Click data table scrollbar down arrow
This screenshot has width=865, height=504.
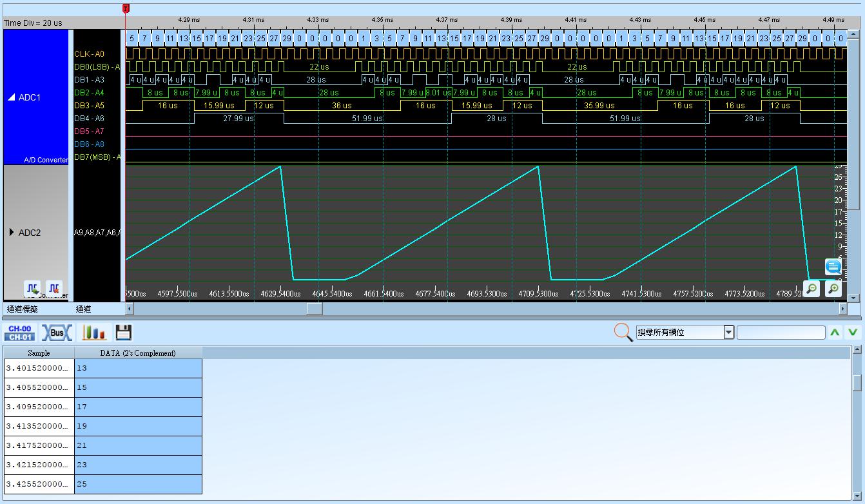(x=857, y=496)
